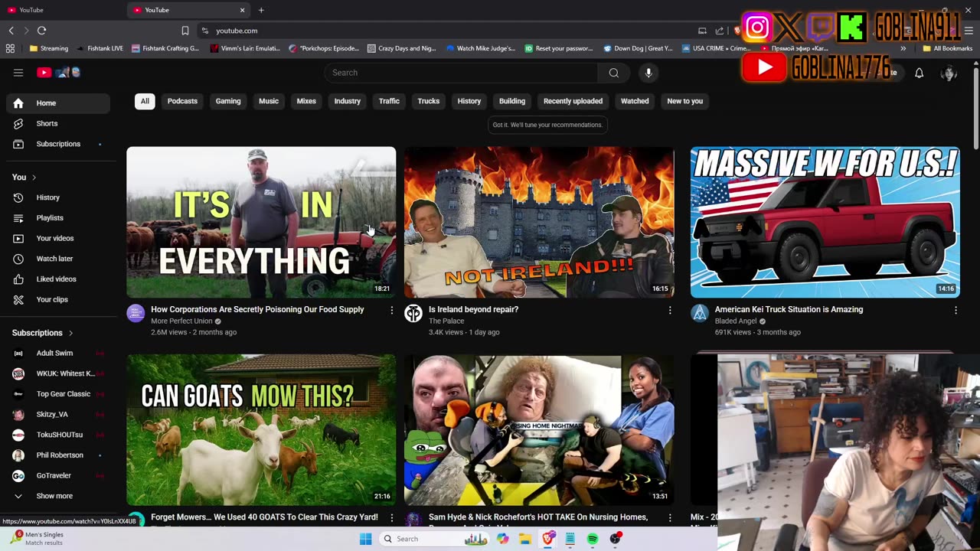This screenshot has width=980, height=551.
Task: Play the CAN GOATS MOW THIS thumbnail
Action: click(x=261, y=429)
